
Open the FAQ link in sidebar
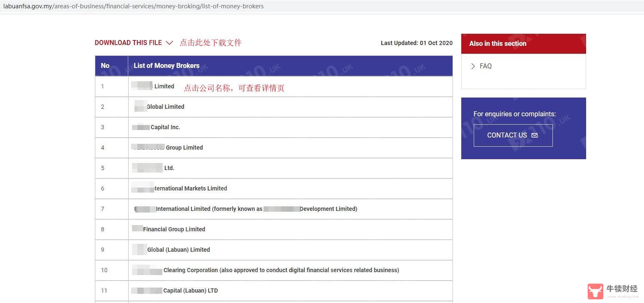[x=485, y=66]
